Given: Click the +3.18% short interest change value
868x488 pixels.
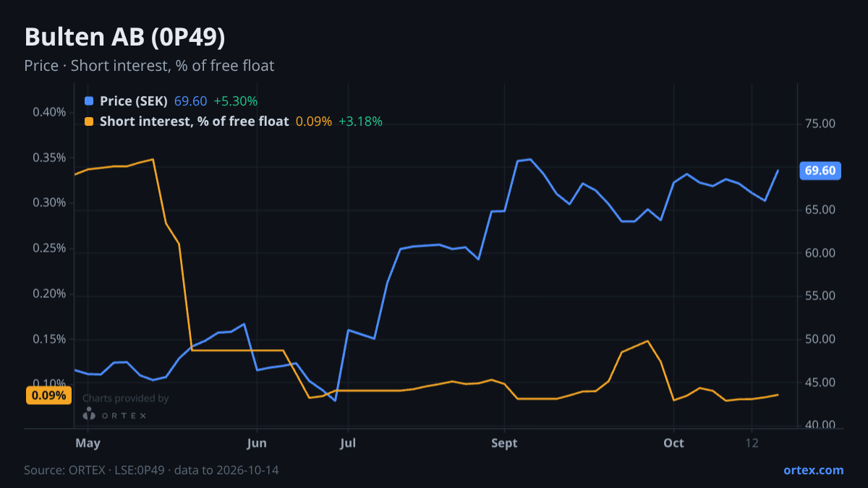Looking at the screenshot, I should pyautogui.click(x=360, y=121).
